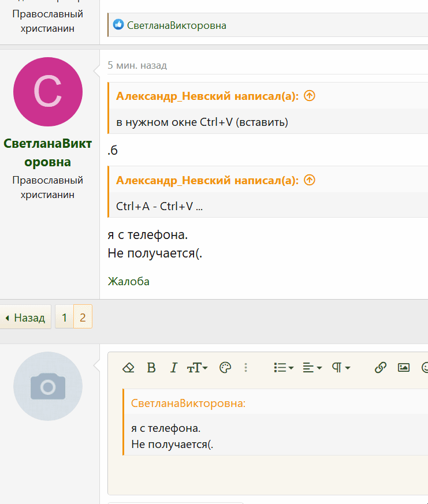Select page 2 in pagination
The image size is (428, 504).
click(x=83, y=318)
